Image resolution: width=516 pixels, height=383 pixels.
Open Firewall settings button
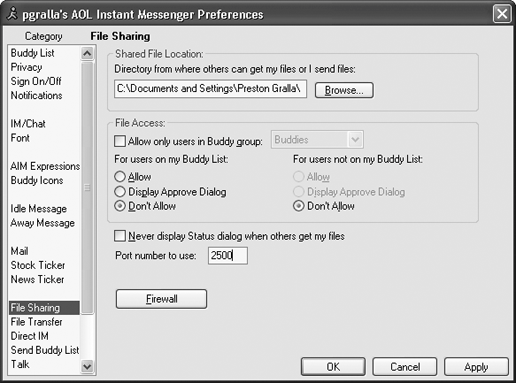click(161, 299)
